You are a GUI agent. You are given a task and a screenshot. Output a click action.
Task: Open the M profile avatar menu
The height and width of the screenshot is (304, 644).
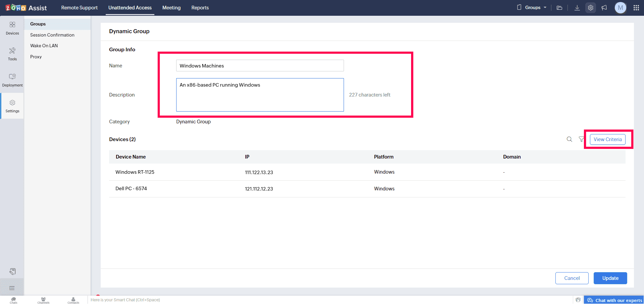(x=620, y=8)
